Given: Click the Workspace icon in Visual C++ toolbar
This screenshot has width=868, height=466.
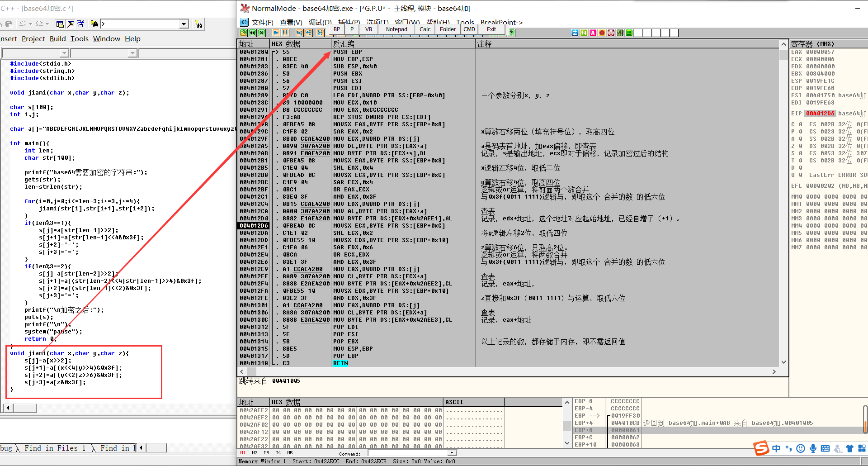Looking at the screenshot, I should [60, 24].
